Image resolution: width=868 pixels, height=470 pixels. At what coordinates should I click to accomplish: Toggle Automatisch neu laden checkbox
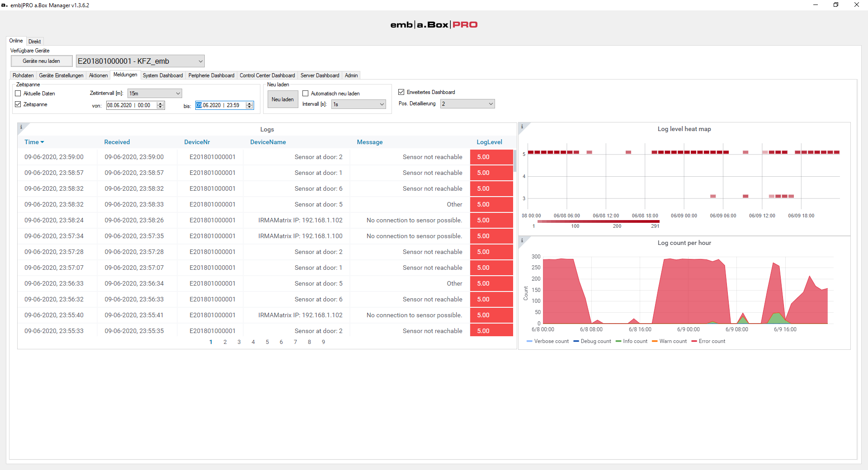coord(306,94)
